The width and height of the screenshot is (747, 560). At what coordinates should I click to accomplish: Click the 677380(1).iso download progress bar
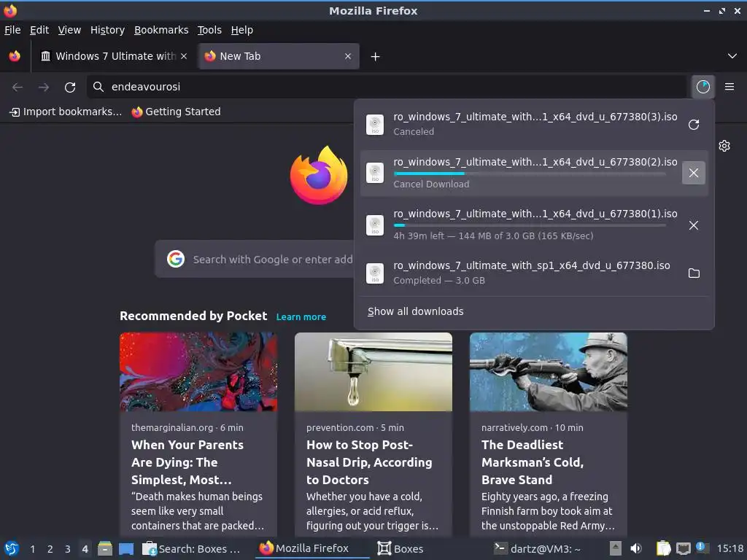click(x=530, y=225)
